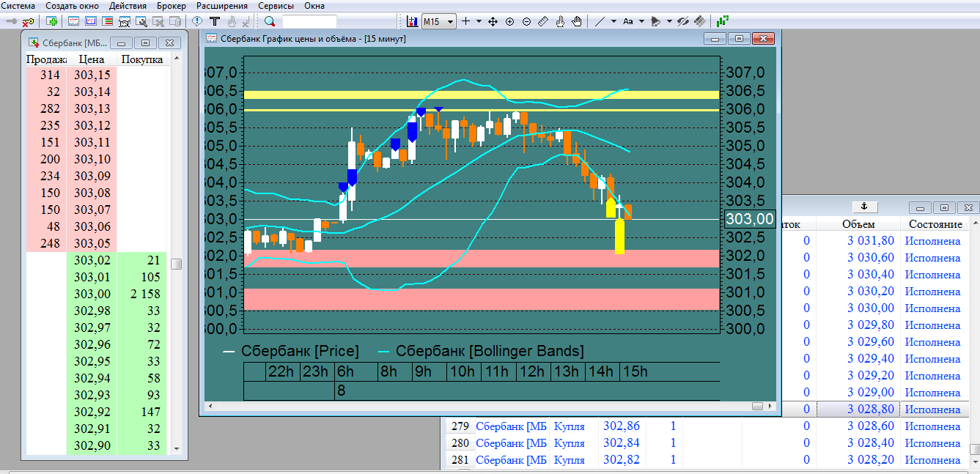Click the Состояние column header in orders table
This screenshot has width=980, height=474.
(935, 224)
